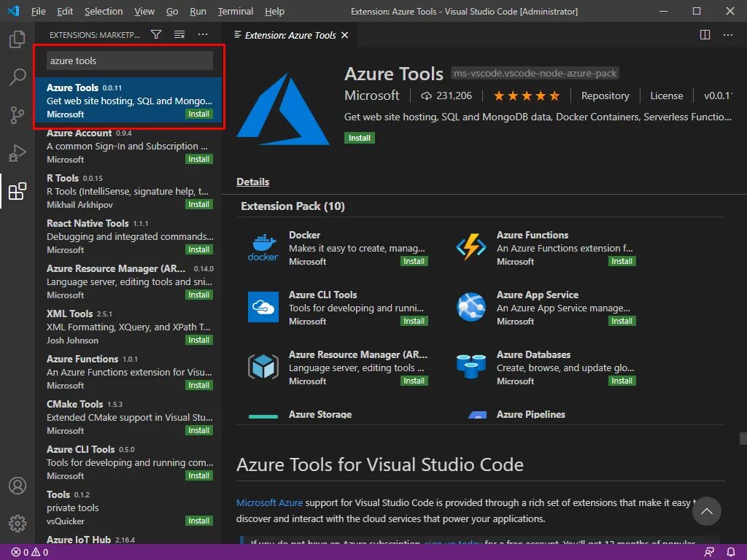Clear extensions search results icon
The image size is (747, 560).
[179, 34]
